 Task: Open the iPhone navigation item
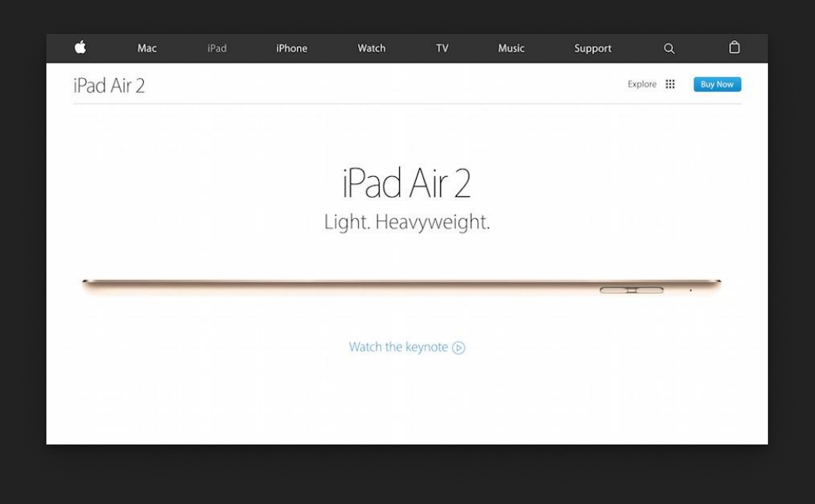tap(292, 49)
